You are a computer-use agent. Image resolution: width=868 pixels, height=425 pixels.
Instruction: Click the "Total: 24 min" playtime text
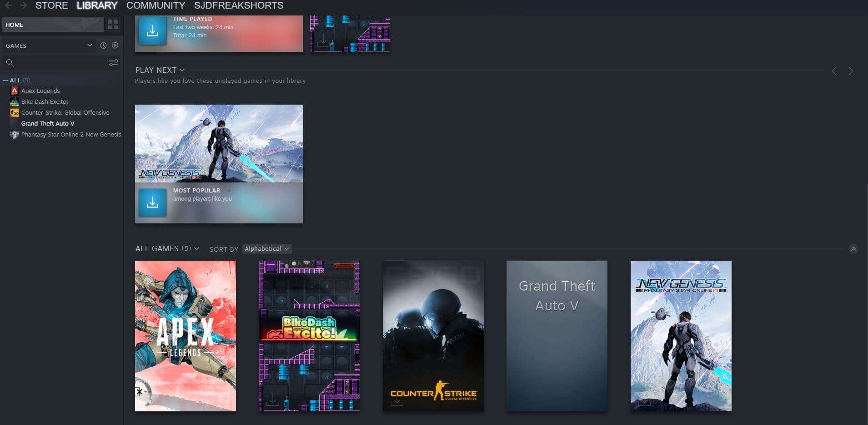(190, 35)
